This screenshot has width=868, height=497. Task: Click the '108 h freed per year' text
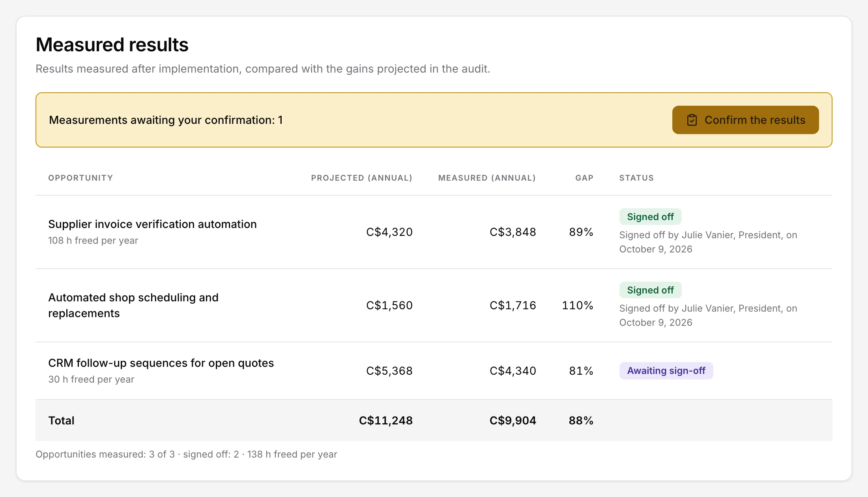pos(93,241)
